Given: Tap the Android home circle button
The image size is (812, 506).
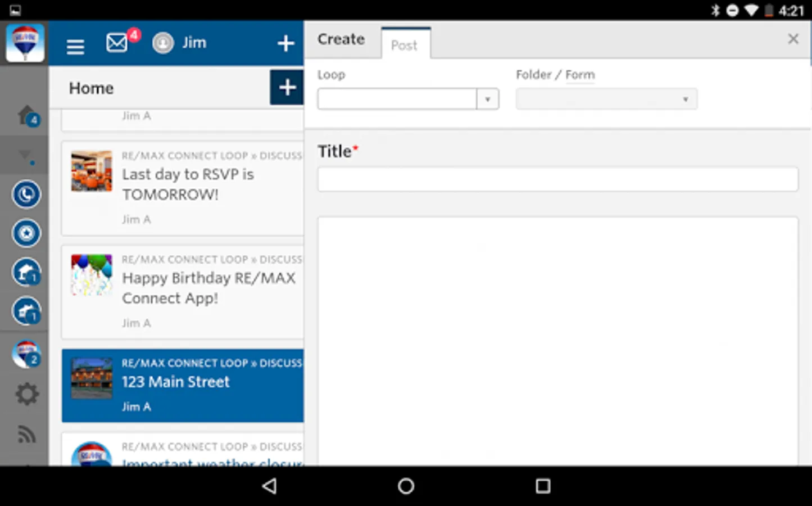Looking at the screenshot, I should pos(406,486).
